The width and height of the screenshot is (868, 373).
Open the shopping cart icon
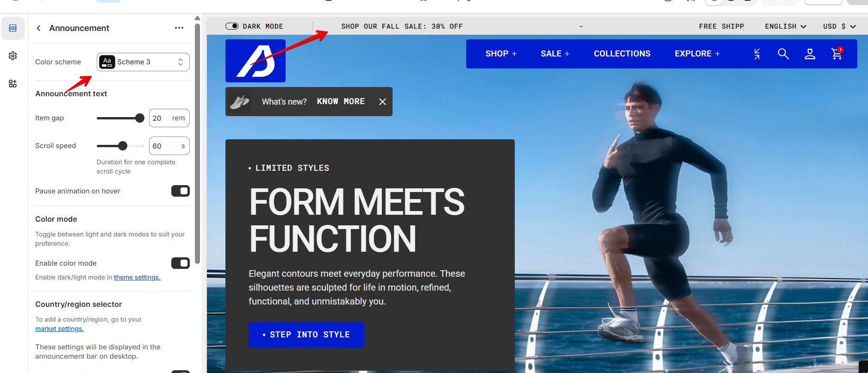[x=837, y=54]
